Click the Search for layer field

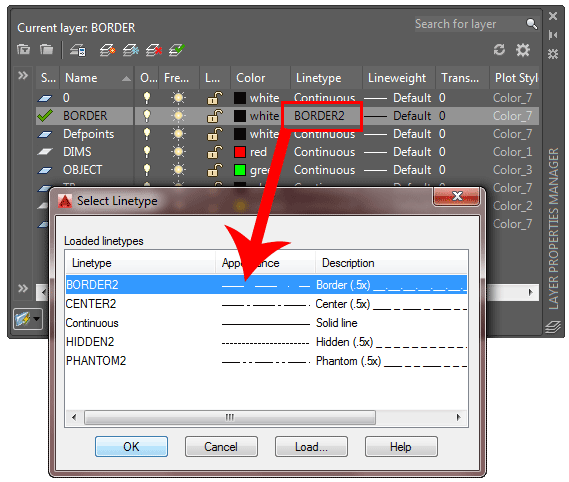pyautogui.click(x=470, y=24)
